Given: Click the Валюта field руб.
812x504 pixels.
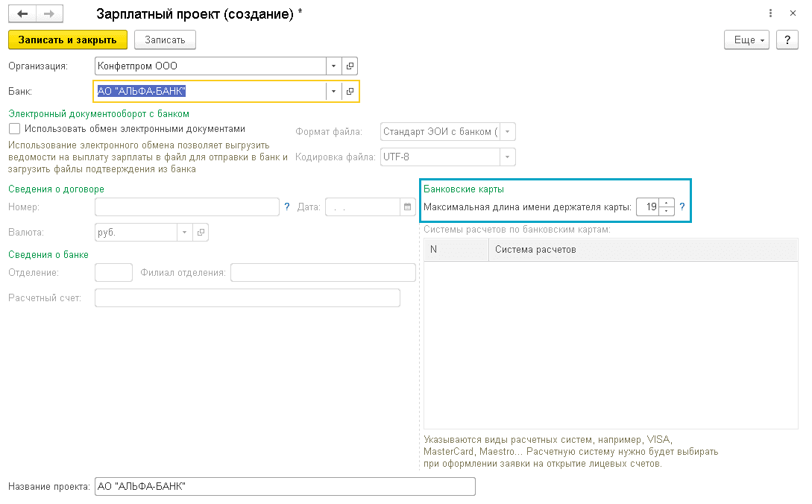Looking at the screenshot, I should pyautogui.click(x=136, y=233).
